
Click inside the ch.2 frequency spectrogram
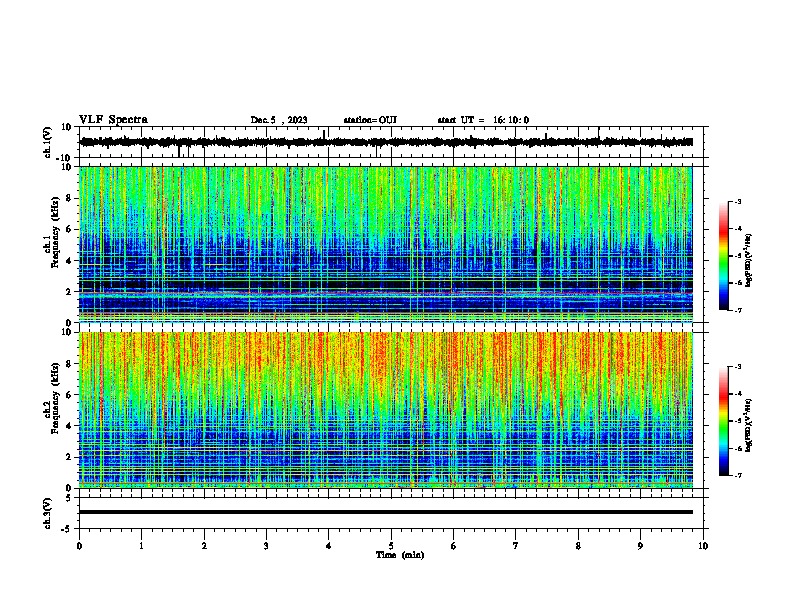386,410
